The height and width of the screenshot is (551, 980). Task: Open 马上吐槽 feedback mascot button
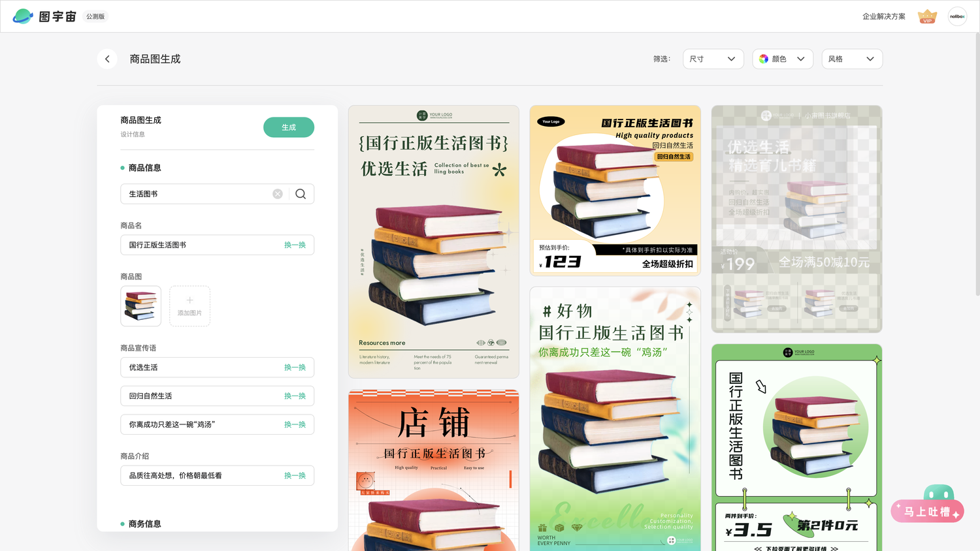click(928, 504)
